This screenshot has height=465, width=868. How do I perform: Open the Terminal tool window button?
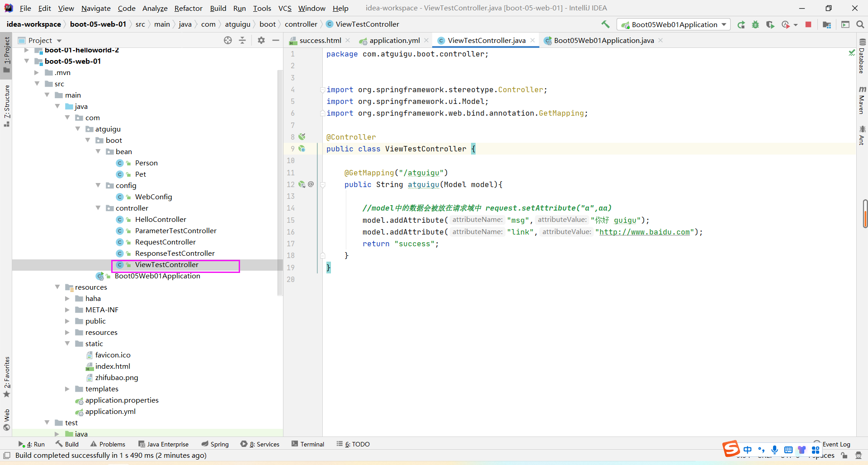coord(308,444)
